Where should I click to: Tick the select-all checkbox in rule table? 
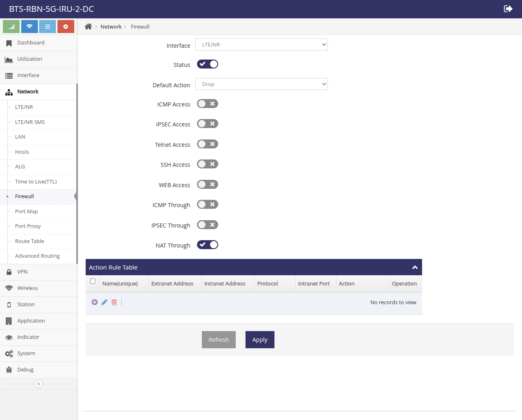[x=93, y=281]
